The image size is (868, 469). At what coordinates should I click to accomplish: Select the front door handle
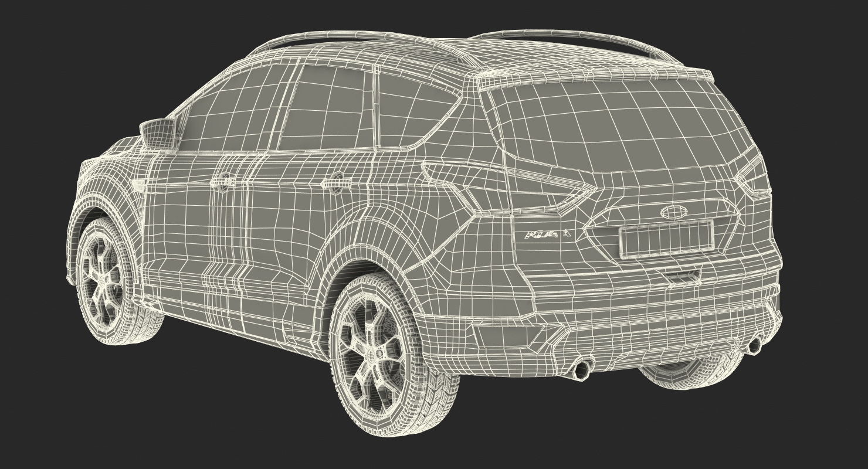224,181
